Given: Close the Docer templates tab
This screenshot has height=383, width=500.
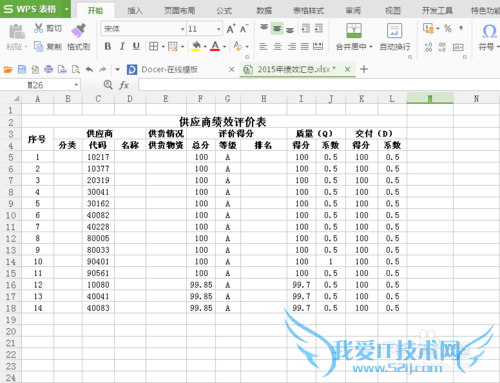Looking at the screenshot, I should click(x=231, y=69).
